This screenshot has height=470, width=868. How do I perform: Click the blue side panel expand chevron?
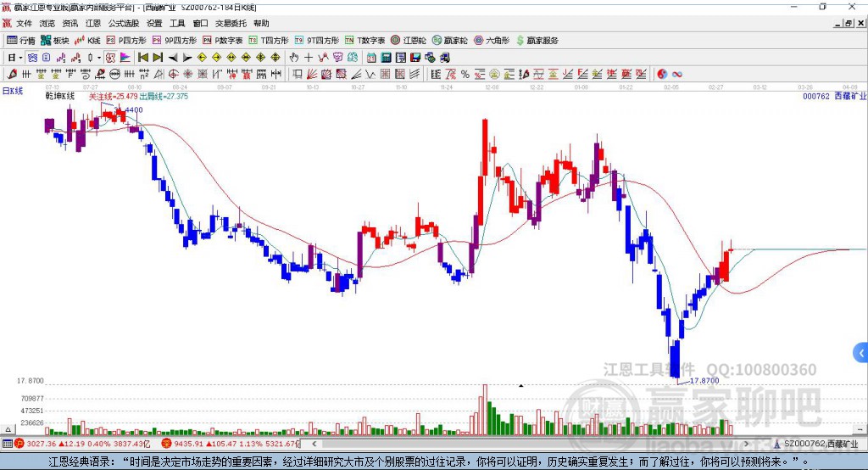[x=861, y=353]
